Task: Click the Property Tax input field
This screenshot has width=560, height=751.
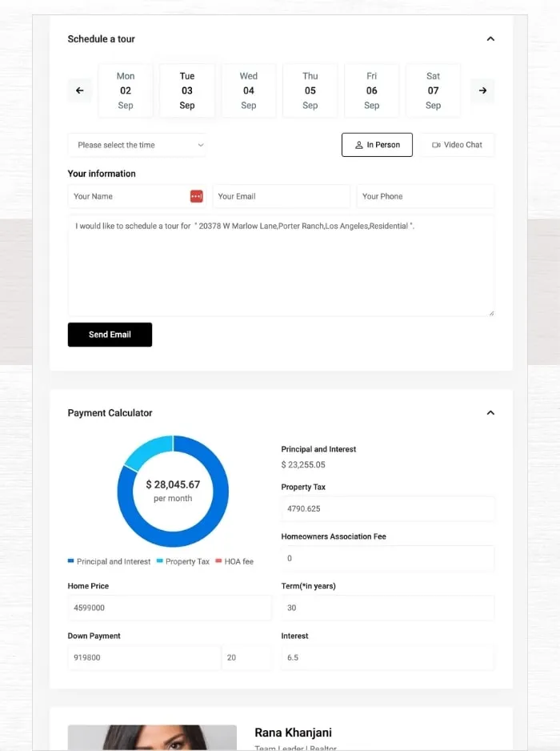Action: tap(388, 508)
